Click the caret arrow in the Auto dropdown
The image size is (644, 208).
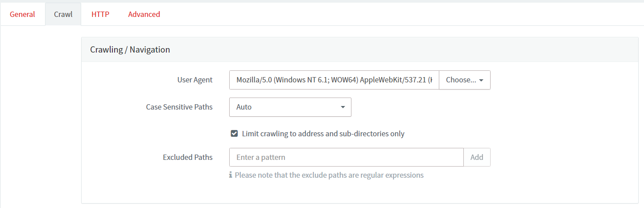tap(343, 107)
